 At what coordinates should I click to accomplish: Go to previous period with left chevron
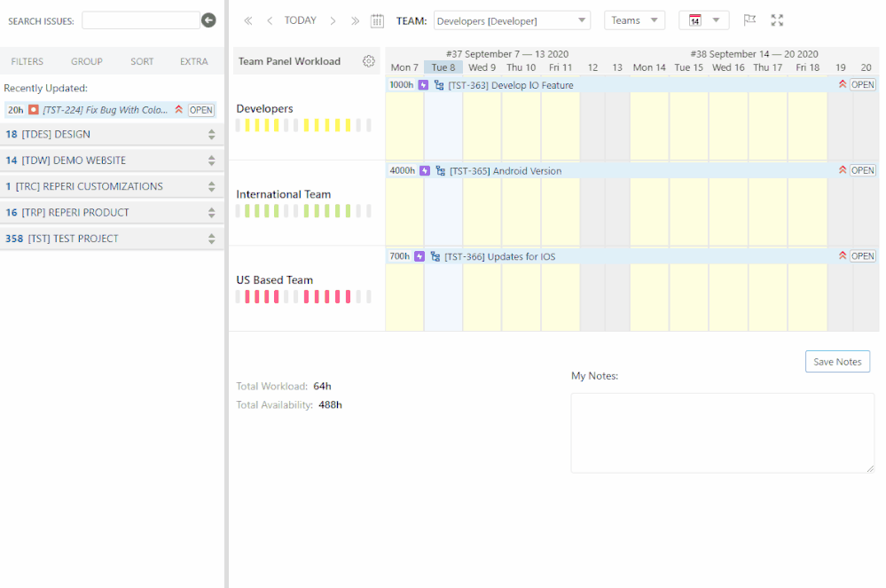pos(270,21)
